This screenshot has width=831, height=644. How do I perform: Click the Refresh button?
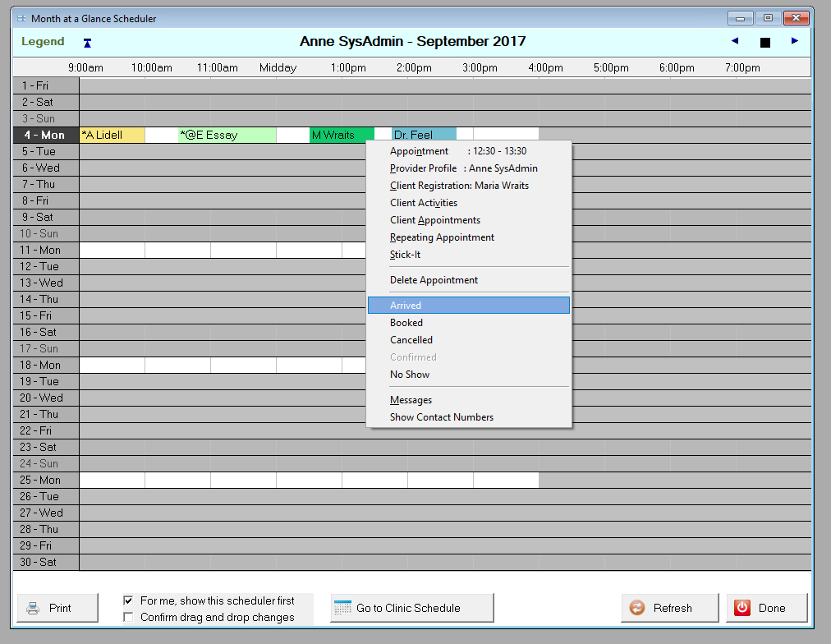[x=670, y=608]
